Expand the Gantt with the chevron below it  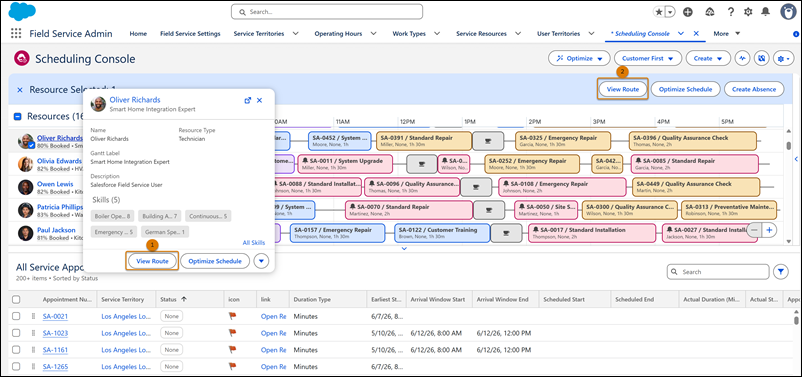pos(404,249)
